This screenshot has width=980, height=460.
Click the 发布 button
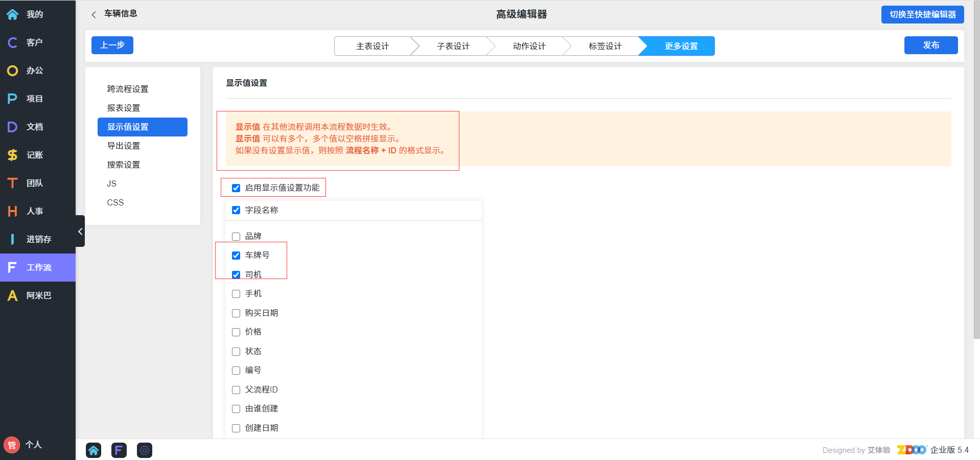[x=930, y=45]
